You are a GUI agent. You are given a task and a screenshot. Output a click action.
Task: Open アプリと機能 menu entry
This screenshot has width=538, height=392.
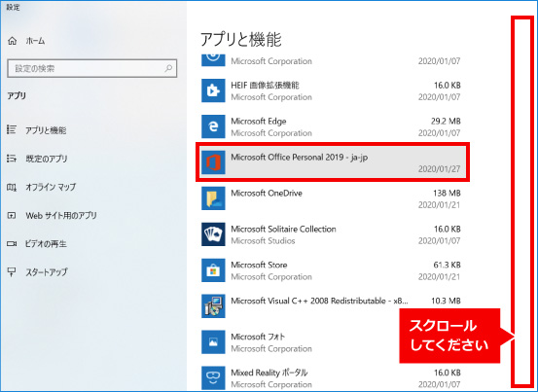(46, 130)
